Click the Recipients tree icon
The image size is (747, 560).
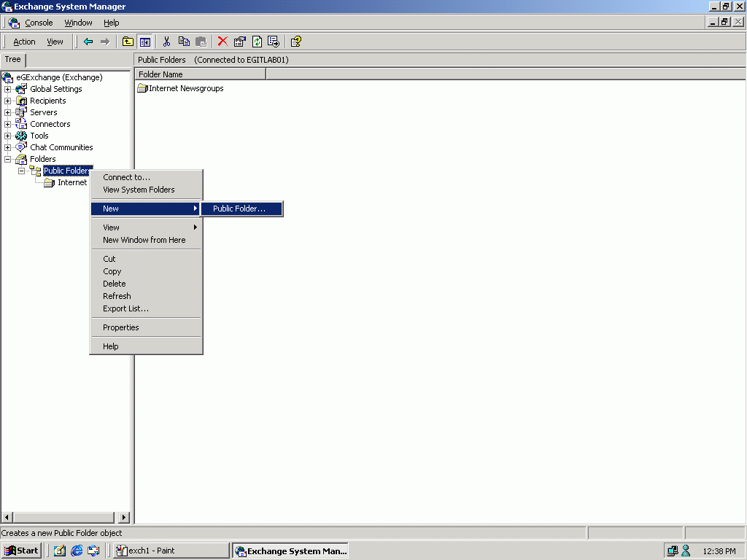point(21,101)
